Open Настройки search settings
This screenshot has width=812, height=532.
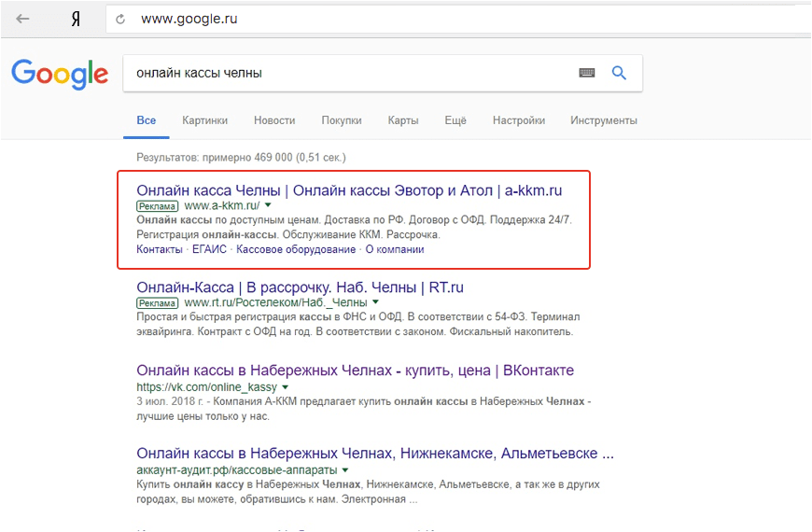[519, 120]
